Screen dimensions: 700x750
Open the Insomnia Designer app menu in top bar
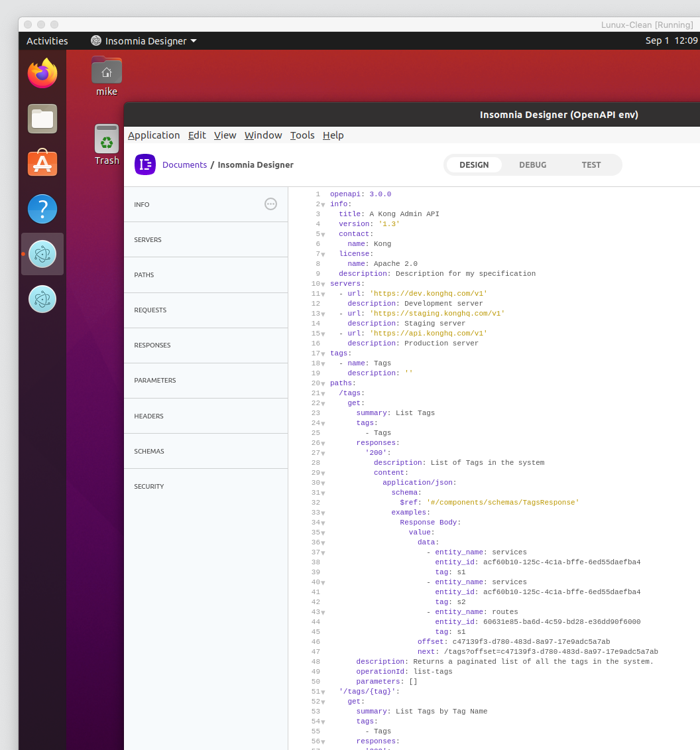pyautogui.click(x=144, y=41)
